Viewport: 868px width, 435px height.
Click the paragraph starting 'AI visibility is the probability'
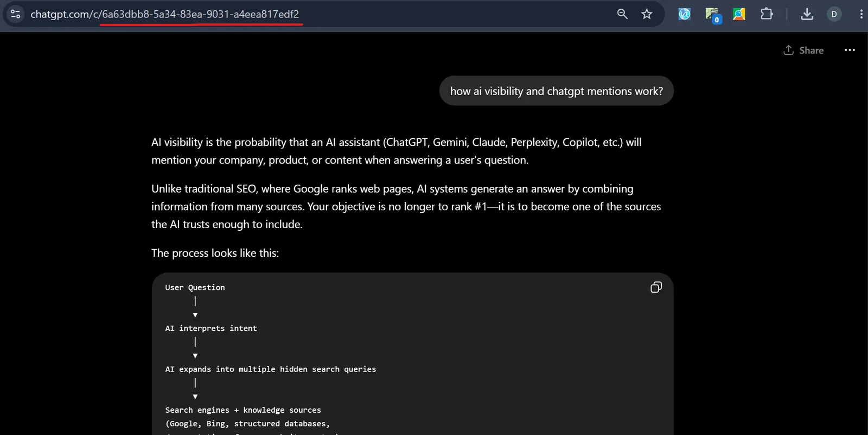pos(397,151)
